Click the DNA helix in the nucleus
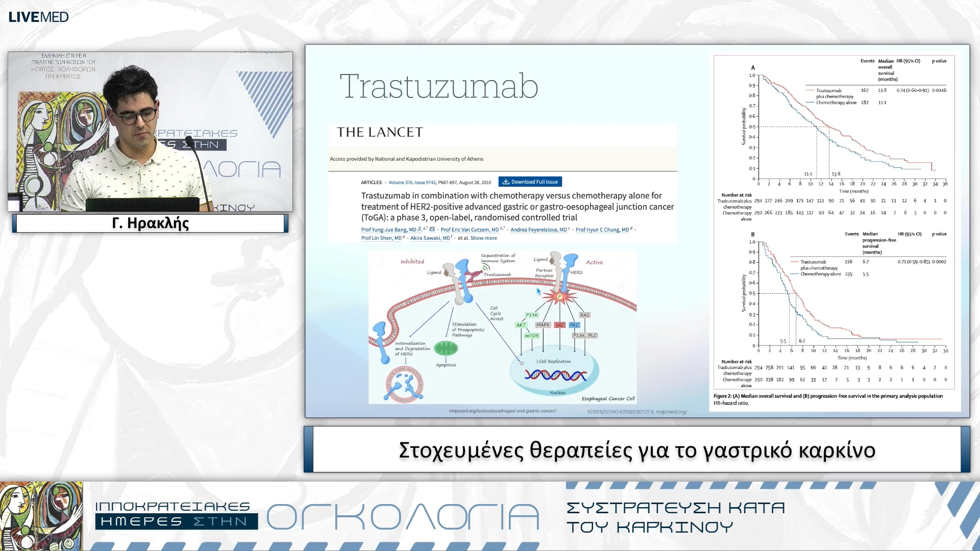 (555, 375)
